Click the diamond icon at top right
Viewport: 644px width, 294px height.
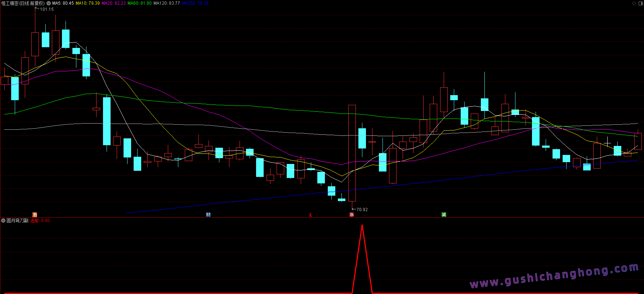point(634,3)
